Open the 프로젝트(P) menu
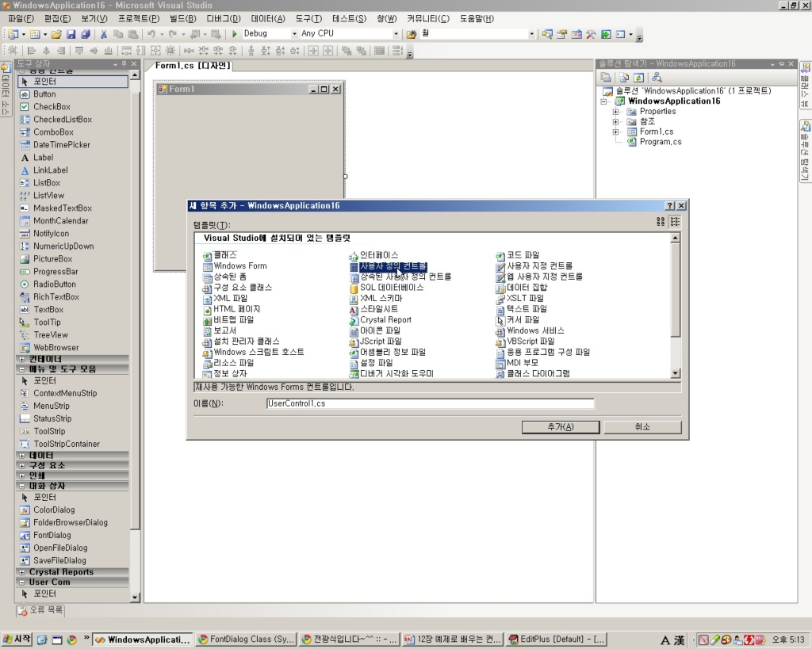Viewport: 812px width, 649px height. coord(138,19)
